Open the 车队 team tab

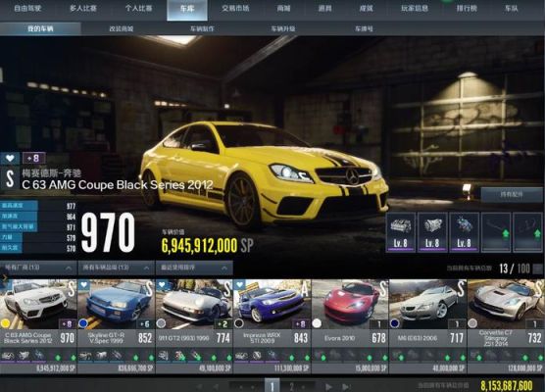click(512, 9)
